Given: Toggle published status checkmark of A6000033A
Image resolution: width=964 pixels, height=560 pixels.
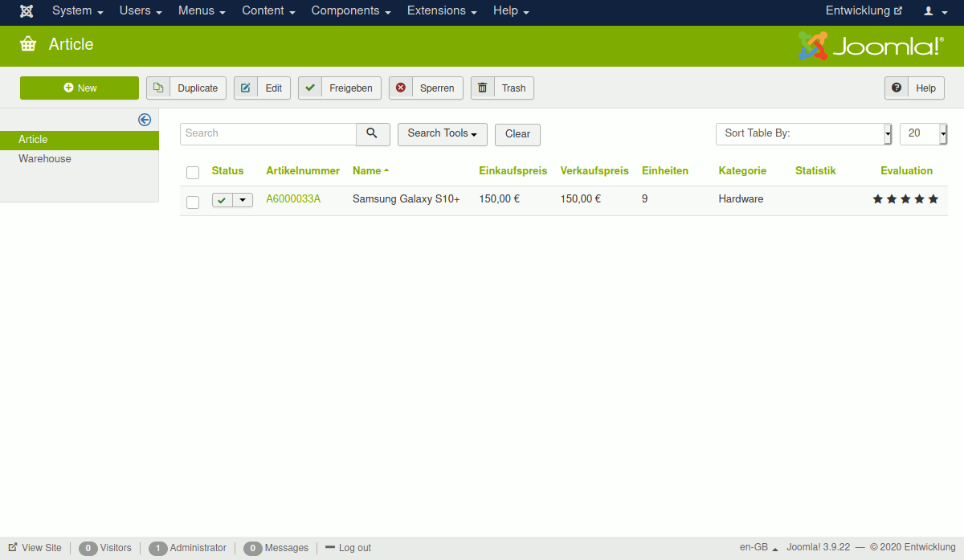Looking at the screenshot, I should (x=222, y=200).
